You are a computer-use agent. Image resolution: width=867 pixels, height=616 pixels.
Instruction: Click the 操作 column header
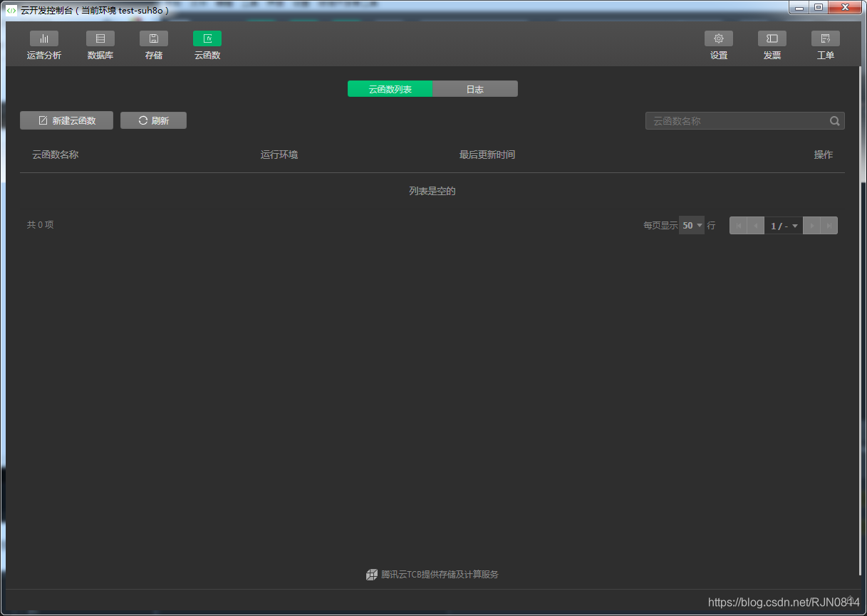pyautogui.click(x=824, y=155)
